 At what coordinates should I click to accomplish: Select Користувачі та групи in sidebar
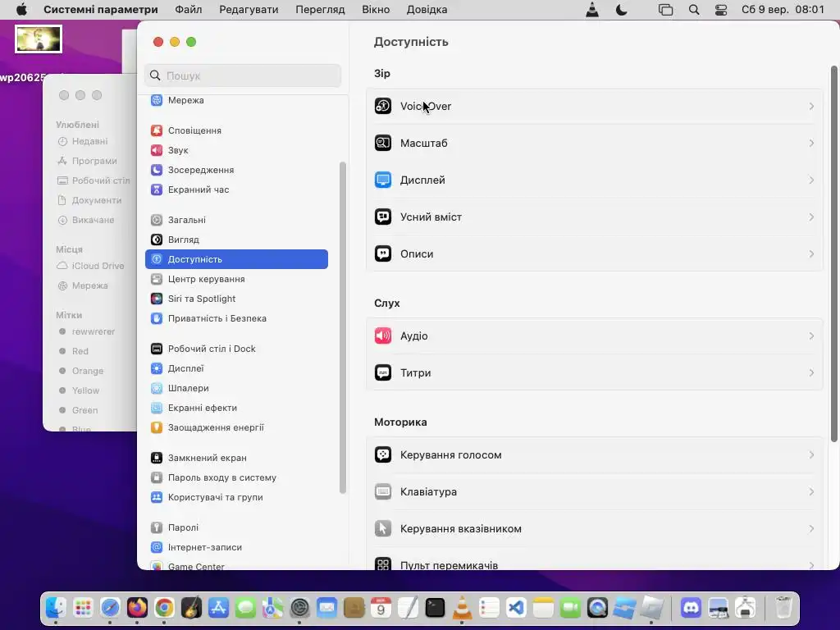(x=236, y=498)
